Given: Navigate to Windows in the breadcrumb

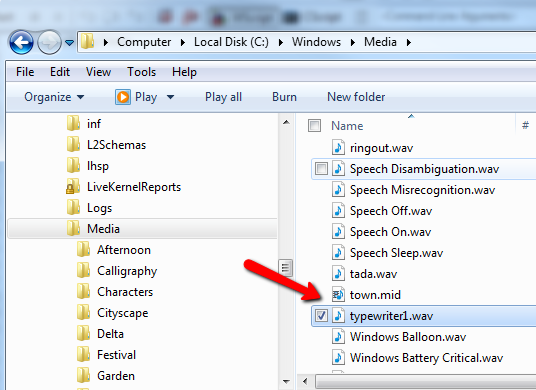Looking at the screenshot, I should (316, 42).
